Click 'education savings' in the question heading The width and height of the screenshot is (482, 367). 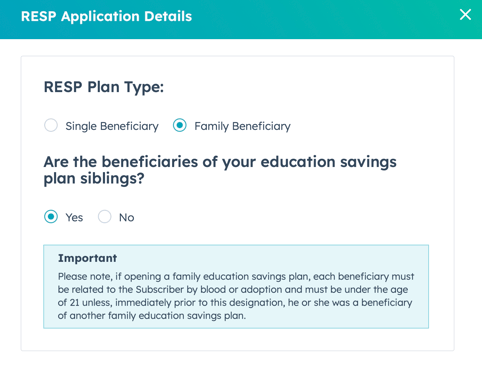(328, 162)
